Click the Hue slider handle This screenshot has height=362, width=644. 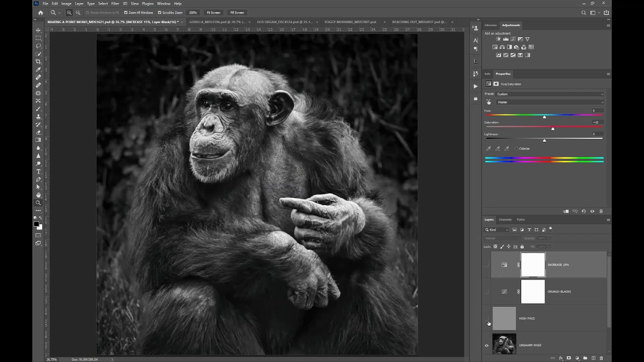544,117
